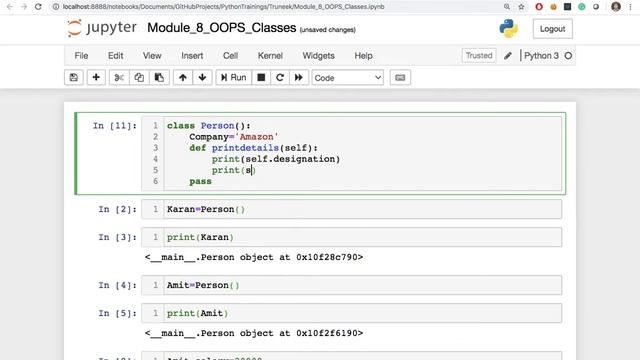Click code line print(self.designation)
Viewport: 640px width, 360px height.
[276, 159]
